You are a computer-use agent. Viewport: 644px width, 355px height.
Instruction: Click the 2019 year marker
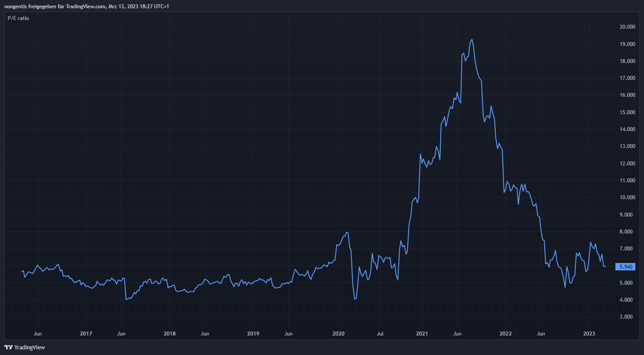(253, 334)
